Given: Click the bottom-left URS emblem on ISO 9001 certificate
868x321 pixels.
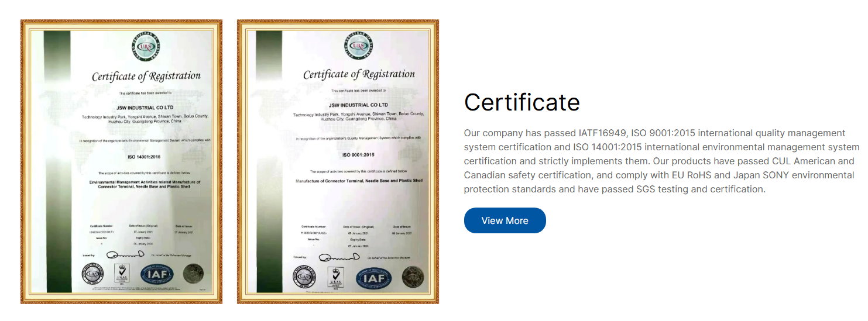Looking at the screenshot, I should point(304,277).
